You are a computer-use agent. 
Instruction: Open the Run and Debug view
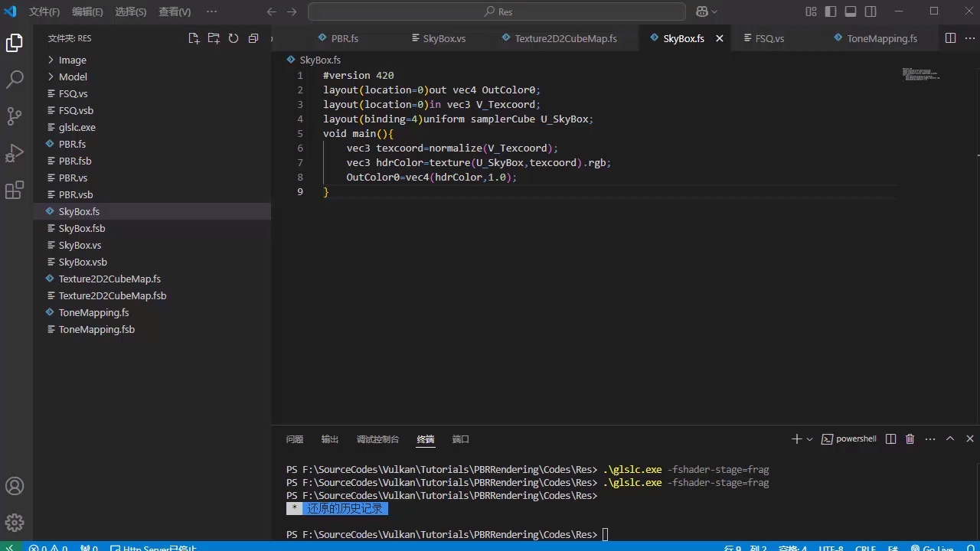[x=15, y=153]
